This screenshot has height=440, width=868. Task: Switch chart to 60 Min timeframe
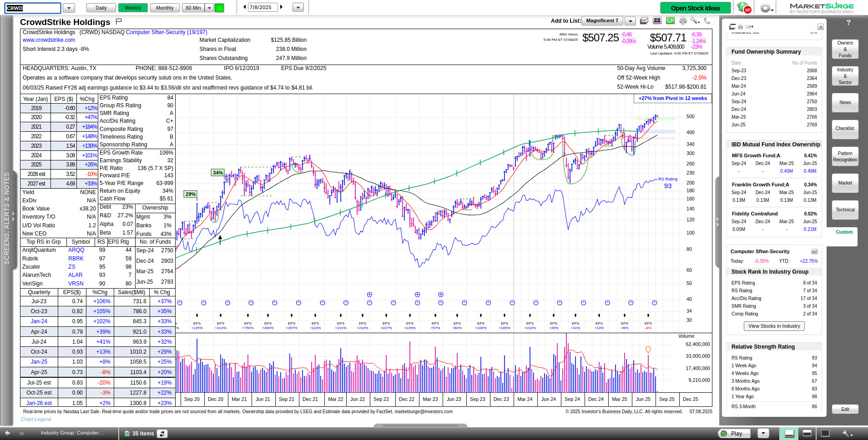[193, 8]
